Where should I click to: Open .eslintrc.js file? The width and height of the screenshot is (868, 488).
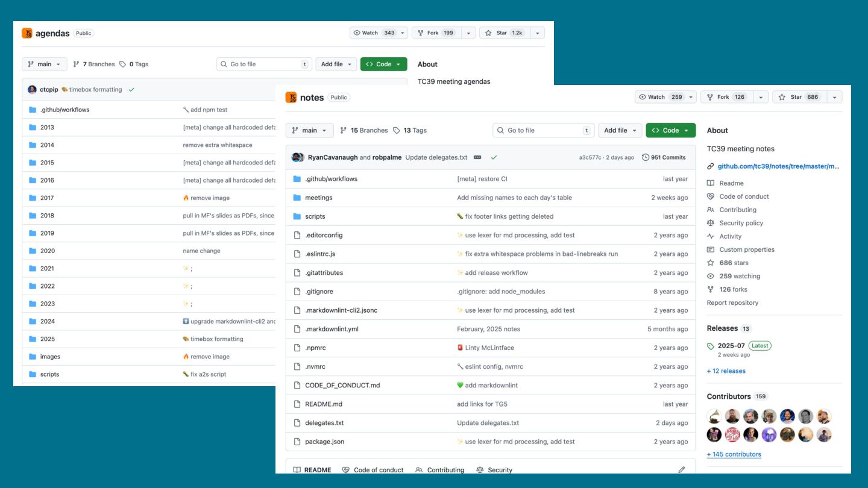320,254
